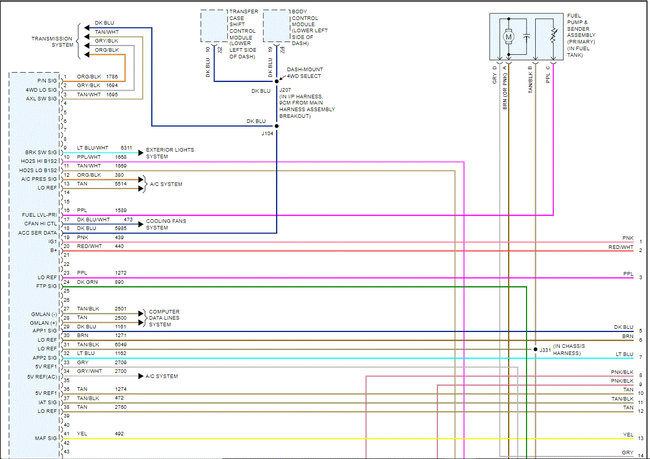This screenshot has height=459, width=650.
Task: Click the LT BLU/WHT wire color label
Action: tap(92, 148)
